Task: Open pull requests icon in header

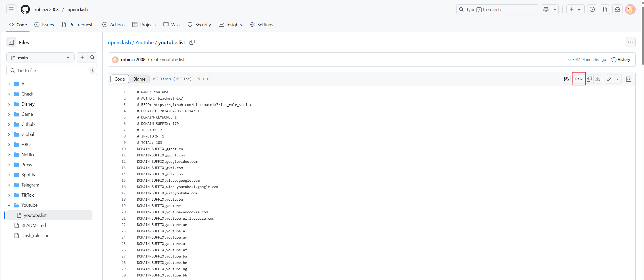Action: click(605, 9)
